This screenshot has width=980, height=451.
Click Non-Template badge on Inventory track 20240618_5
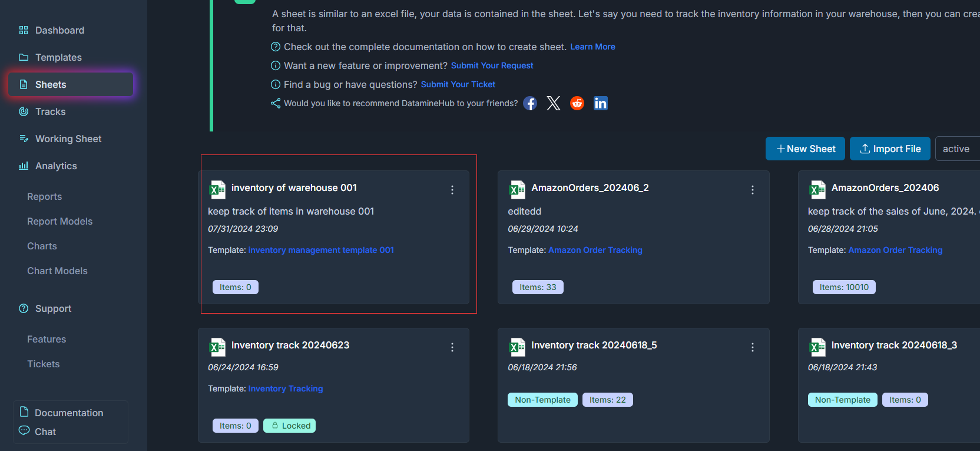[x=542, y=400]
